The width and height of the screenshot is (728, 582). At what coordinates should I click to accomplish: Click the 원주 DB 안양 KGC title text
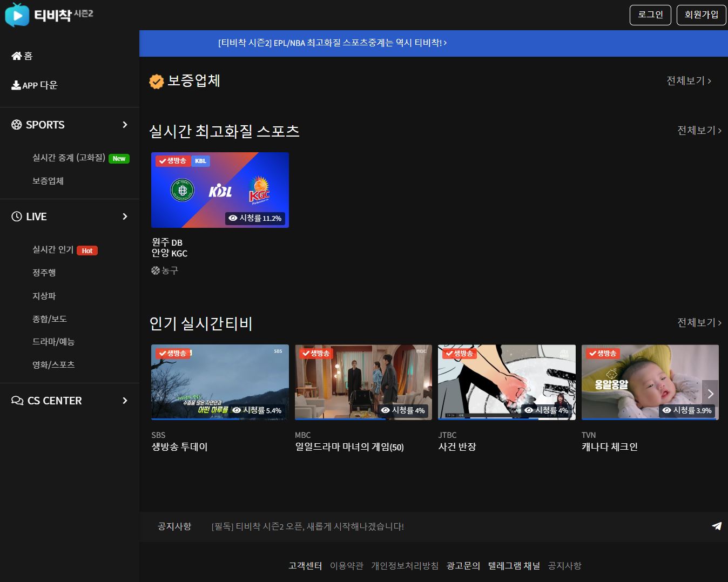click(170, 248)
